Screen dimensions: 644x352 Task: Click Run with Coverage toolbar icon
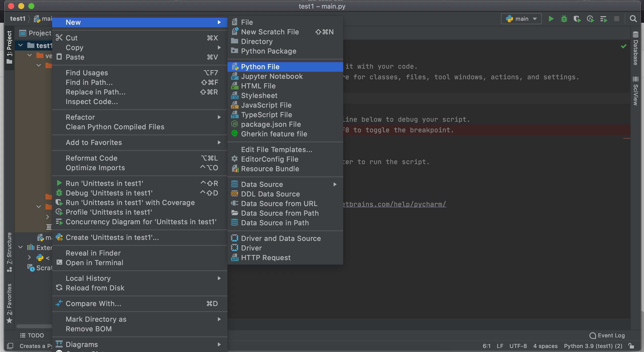(x=577, y=19)
